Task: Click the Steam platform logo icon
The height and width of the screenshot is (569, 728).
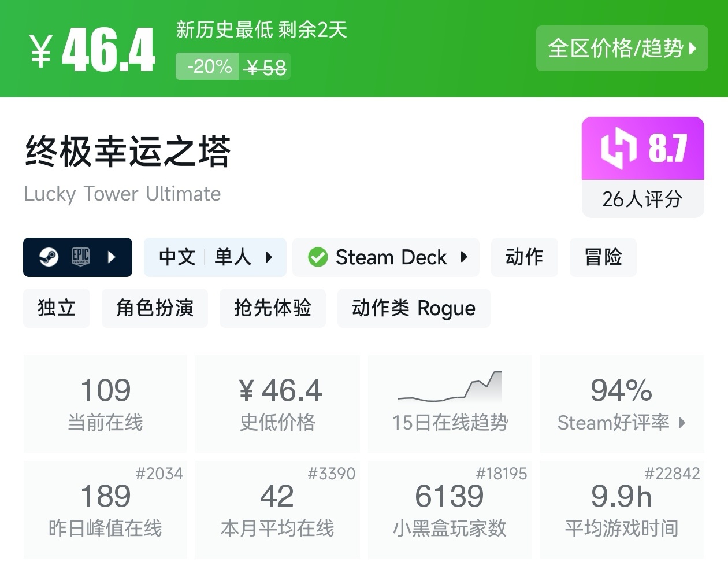Action: pyautogui.click(x=49, y=257)
